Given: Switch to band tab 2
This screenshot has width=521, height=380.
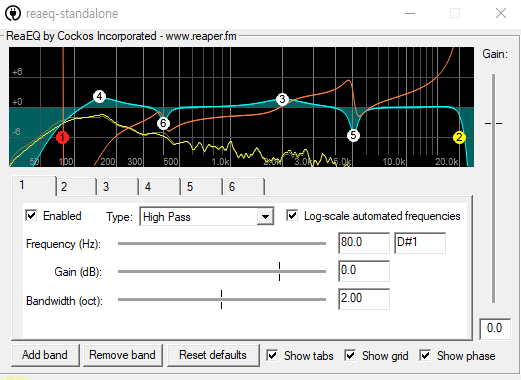Looking at the screenshot, I should click(x=76, y=187).
